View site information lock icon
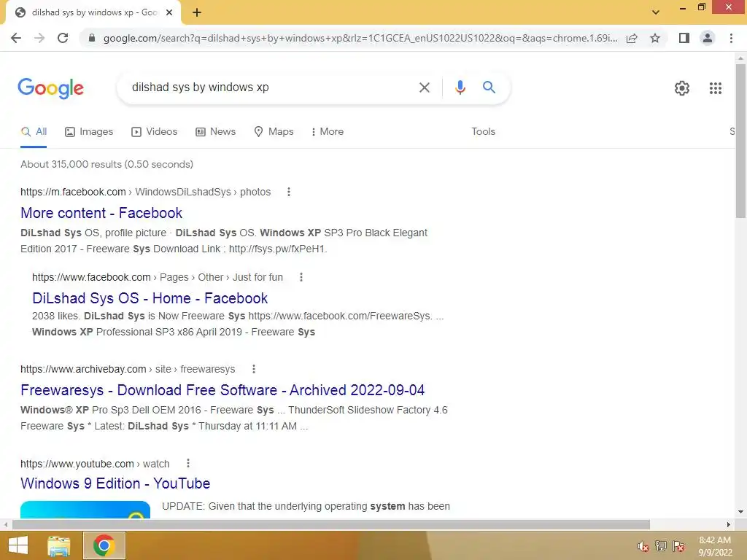 pos(92,38)
